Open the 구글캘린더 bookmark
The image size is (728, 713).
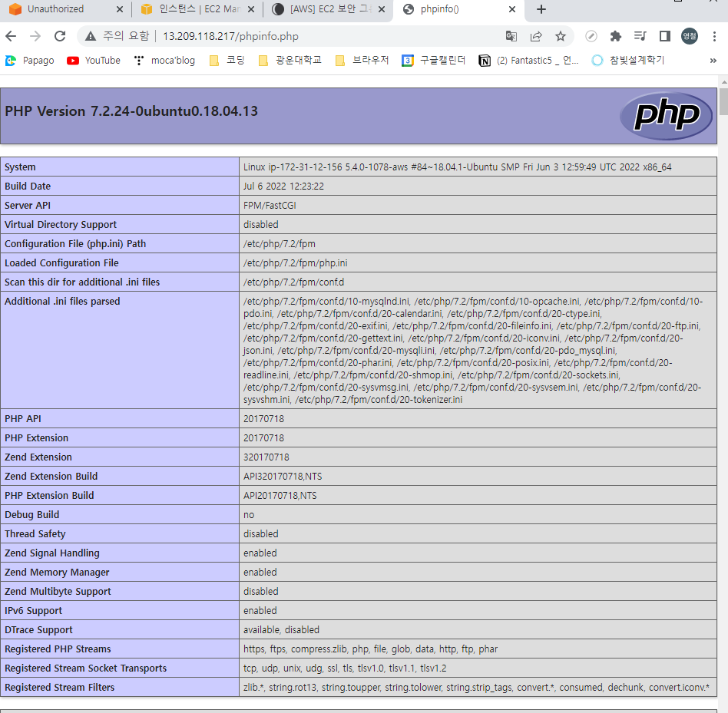tap(434, 61)
